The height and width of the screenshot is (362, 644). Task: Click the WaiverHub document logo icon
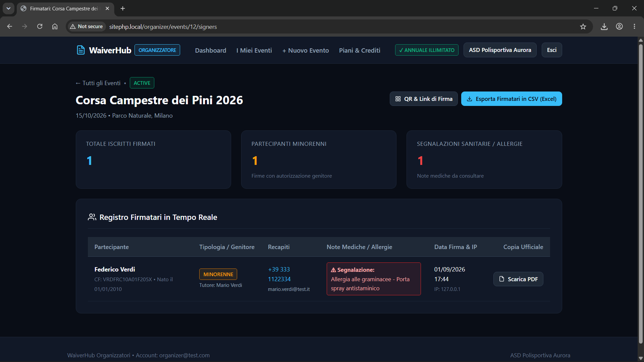(80, 50)
